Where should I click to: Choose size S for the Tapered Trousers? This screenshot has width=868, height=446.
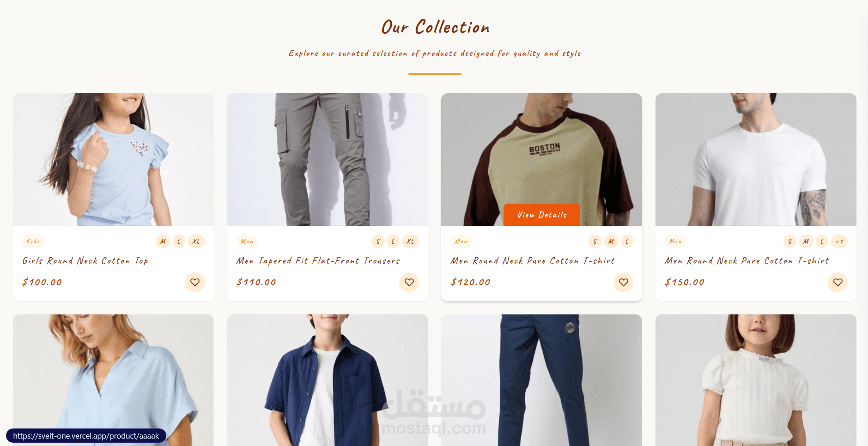(378, 241)
